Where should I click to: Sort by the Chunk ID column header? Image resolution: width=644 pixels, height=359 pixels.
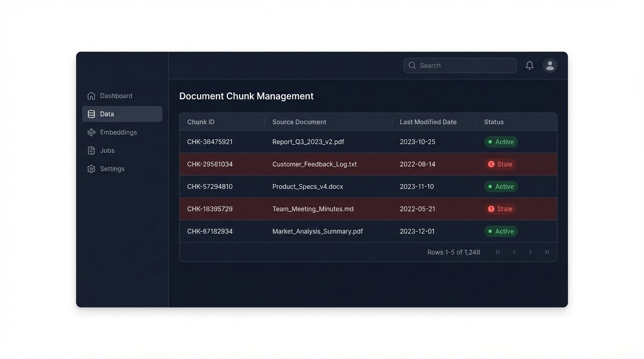point(201,122)
